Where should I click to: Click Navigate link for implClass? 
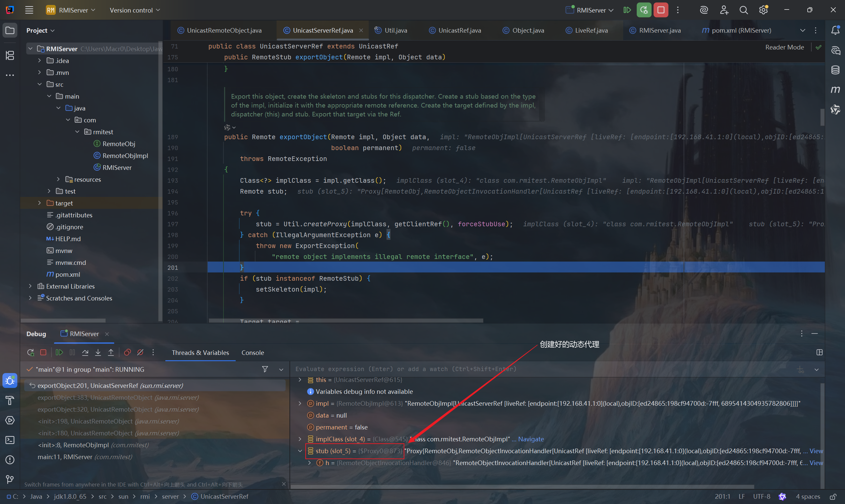(531, 439)
